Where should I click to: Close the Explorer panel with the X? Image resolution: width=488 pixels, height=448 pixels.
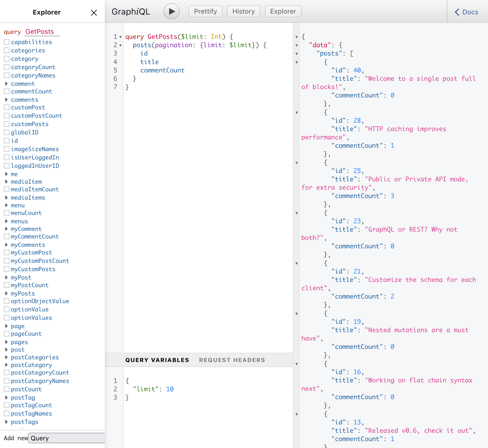pyautogui.click(x=94, y=13)
